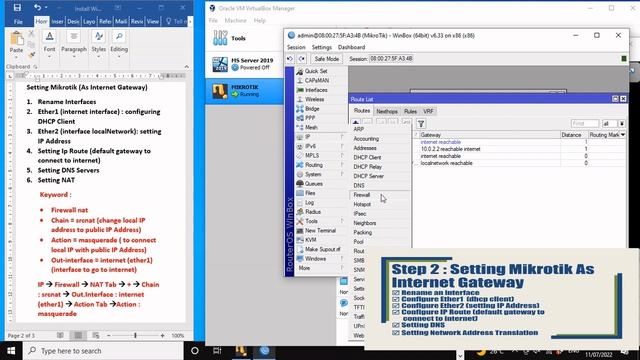
Task: Open Radius in WinBox sidebar
Action: pos(313,212)
